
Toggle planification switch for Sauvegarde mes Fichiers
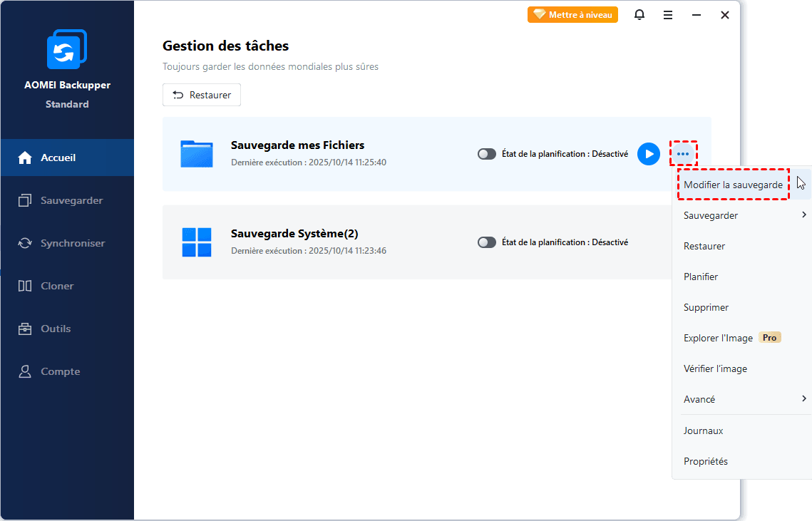[x=487, y=154]
